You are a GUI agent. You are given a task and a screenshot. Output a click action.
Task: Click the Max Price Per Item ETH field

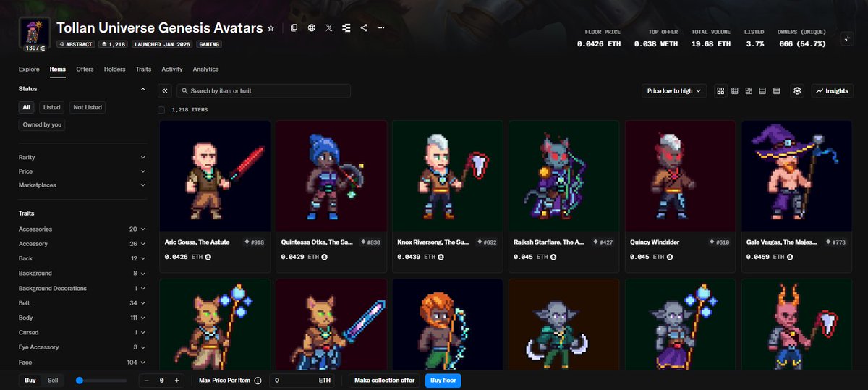pyautogui.click(x=302, y=380)
